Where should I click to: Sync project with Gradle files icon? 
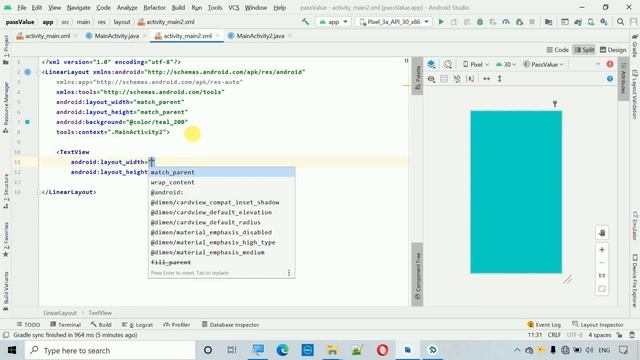(578, 22)
